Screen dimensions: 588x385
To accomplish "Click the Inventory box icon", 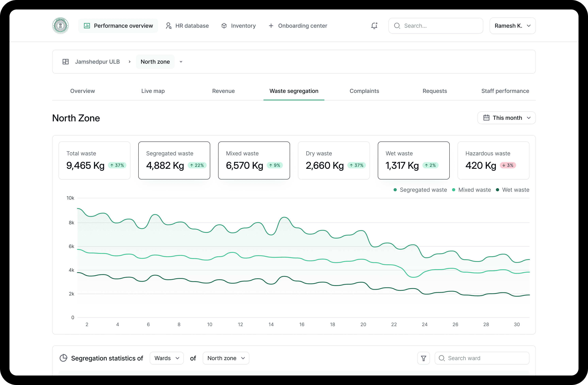I will (x=224, y=26).
